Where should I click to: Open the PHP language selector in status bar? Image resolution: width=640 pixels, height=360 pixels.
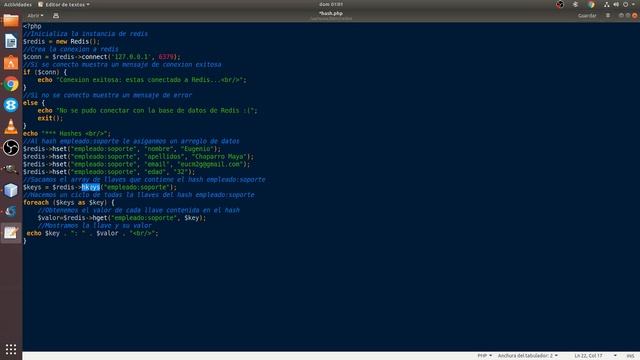coord(484,356)
